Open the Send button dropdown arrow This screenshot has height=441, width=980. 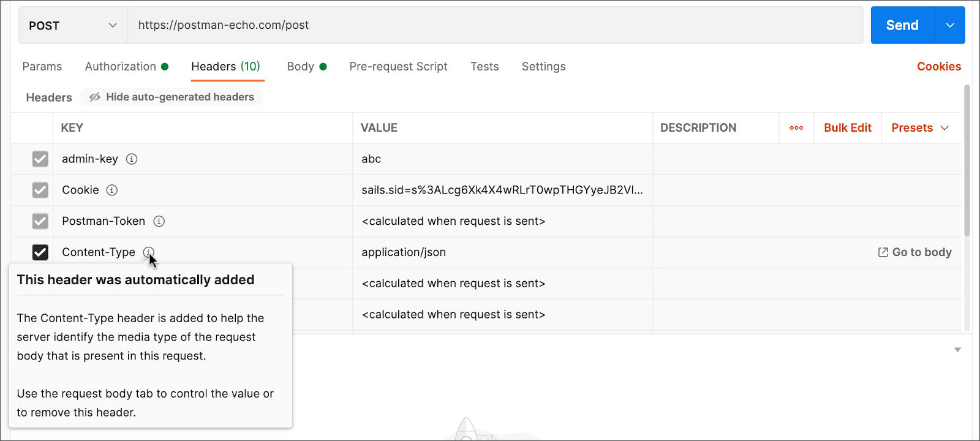pos(949,25)
